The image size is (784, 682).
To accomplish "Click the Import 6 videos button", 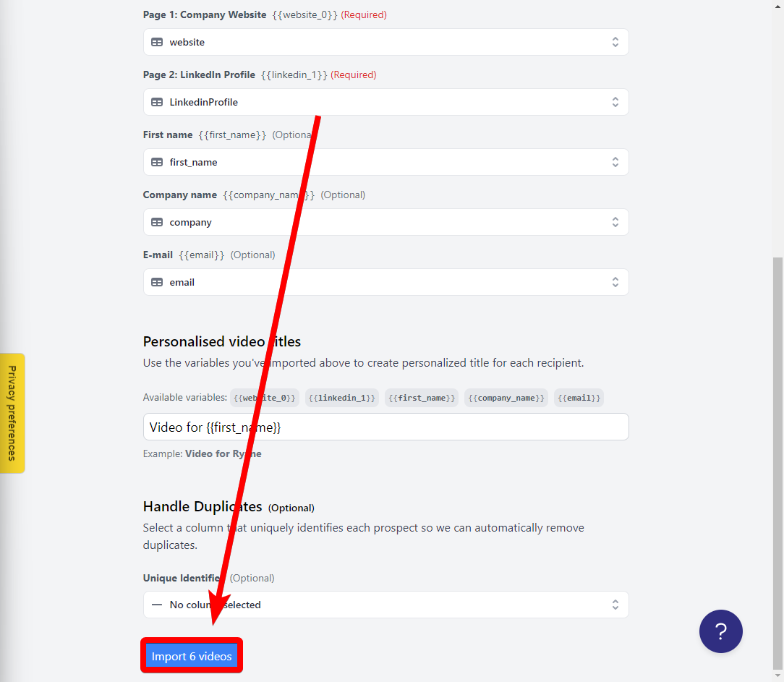I will click(x=192, y=655).
